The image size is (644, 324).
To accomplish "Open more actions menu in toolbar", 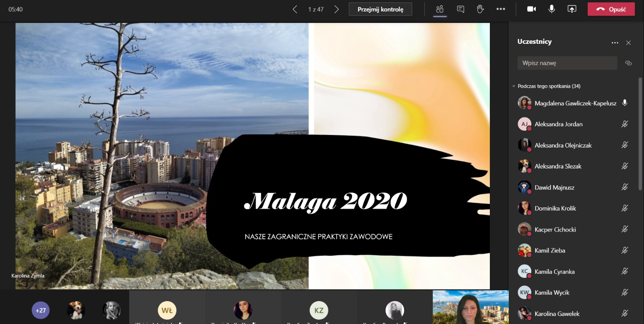I will coord(501,9).
